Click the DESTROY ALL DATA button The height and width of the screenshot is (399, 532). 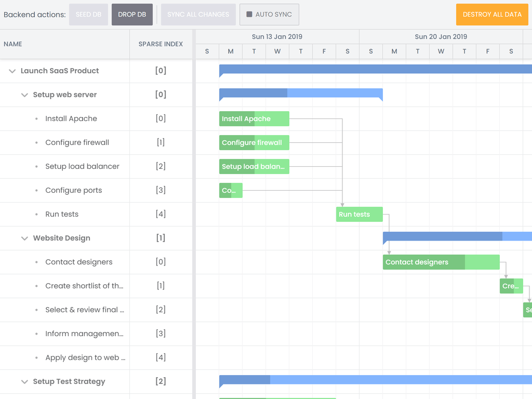pyautogui.click(x=492, y=15)
